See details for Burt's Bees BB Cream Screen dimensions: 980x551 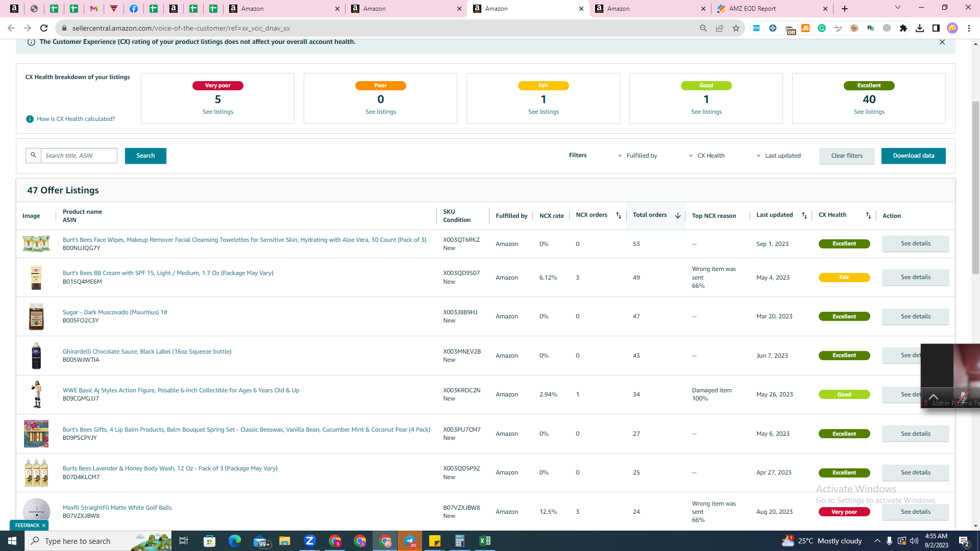pos(916,278)
